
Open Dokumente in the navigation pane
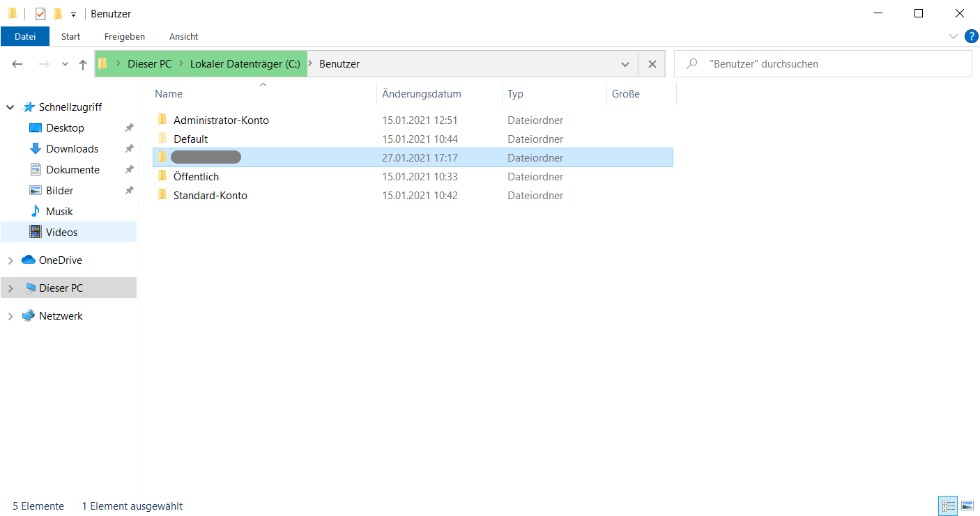point(72,170)
